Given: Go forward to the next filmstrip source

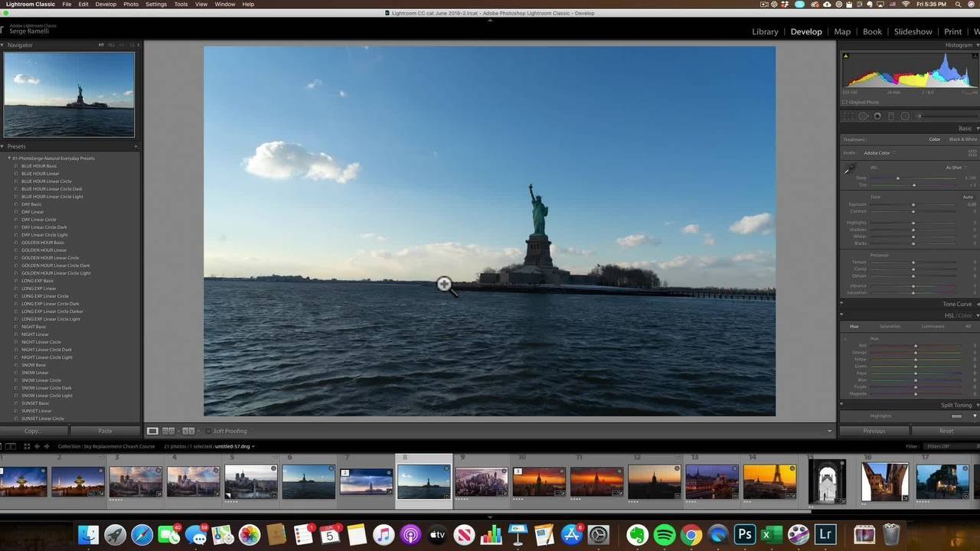Looking at the screenshot, I should (46, 446).
